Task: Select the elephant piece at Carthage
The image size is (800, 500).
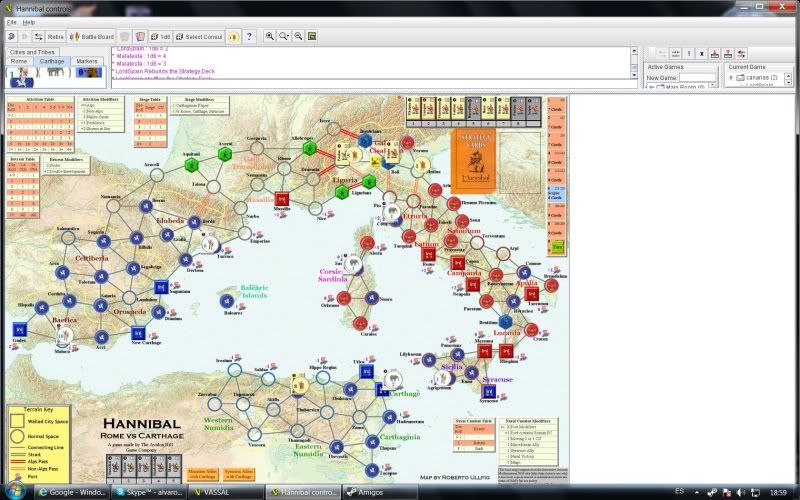Action: (x=393, y=379)
